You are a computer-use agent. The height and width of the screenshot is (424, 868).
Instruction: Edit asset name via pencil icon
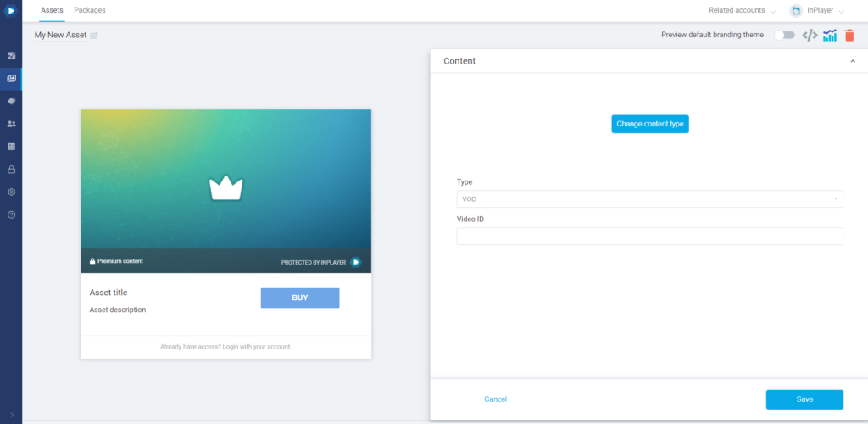point(94,36)
